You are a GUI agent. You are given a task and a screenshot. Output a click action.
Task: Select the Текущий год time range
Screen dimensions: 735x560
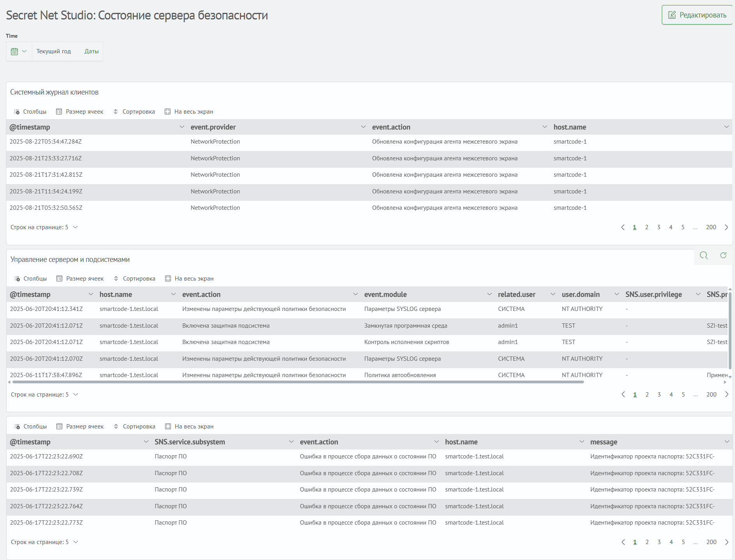[54, 51]
